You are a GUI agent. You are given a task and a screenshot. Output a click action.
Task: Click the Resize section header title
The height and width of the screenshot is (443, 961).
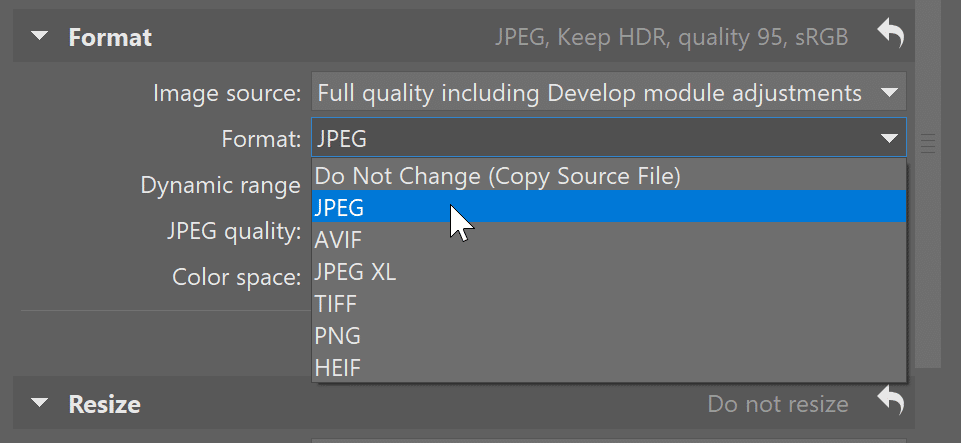click(x=104, y=404)
